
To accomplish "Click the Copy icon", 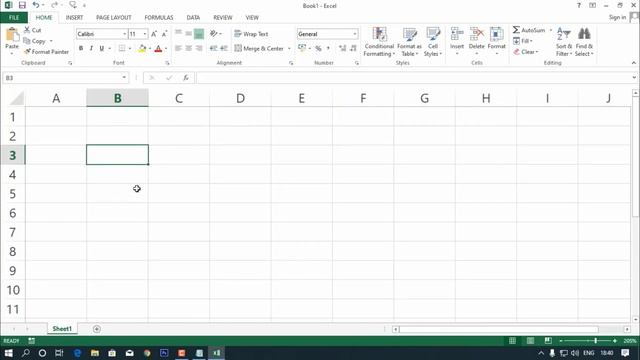I will (27, 41).
